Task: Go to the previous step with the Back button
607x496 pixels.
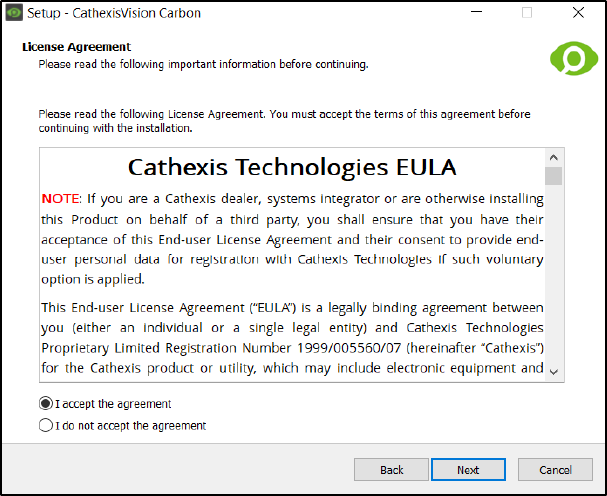Action: (391, 470)
